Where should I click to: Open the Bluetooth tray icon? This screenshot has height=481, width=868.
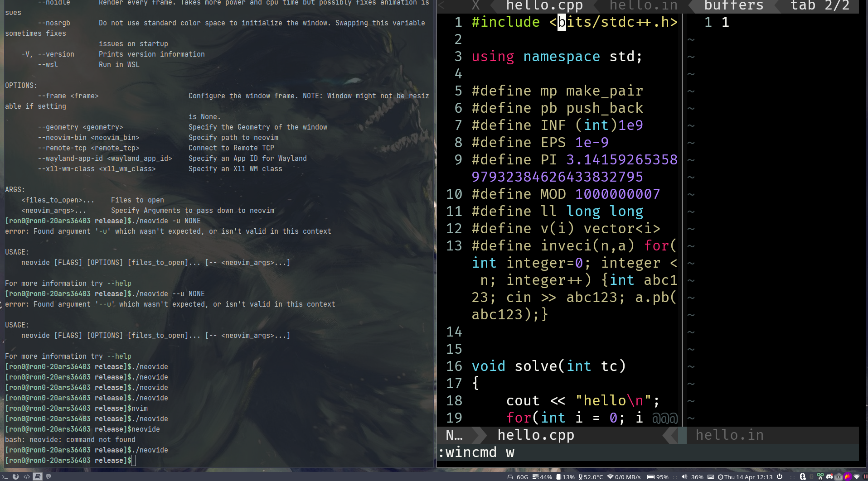(803, 476)
